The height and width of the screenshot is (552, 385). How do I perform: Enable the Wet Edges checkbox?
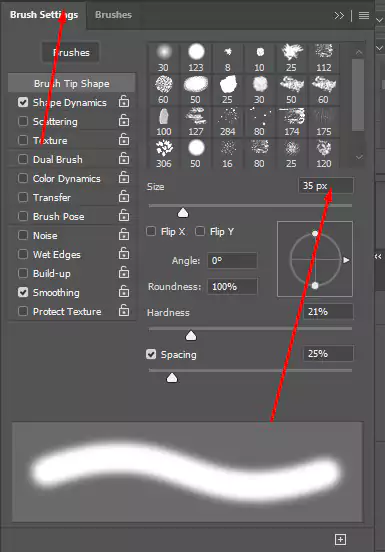(x=23, y=254)
